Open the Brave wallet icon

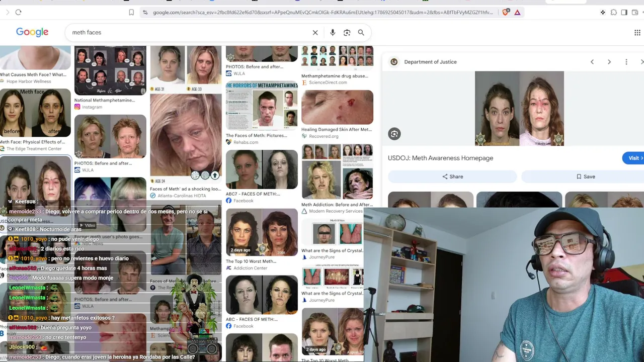click(x=634, y=12)
